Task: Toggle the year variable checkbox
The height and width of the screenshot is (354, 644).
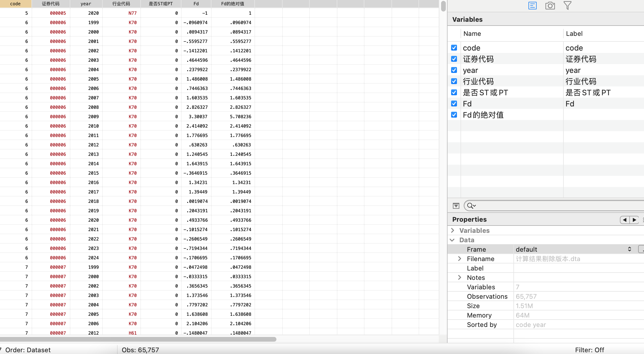Action: click(454, 70)
